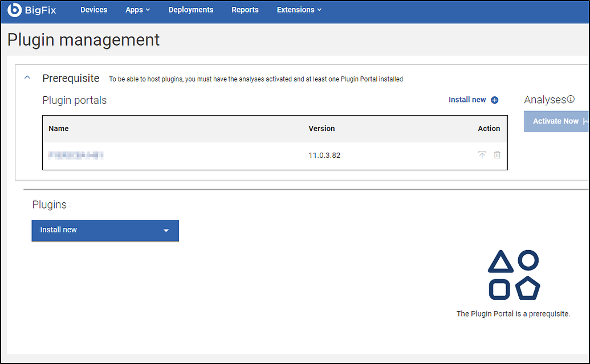Click the Install new link for Plugin portals
Image resolution: width=590 pixels, height=364 pixels.
(467, 100)
